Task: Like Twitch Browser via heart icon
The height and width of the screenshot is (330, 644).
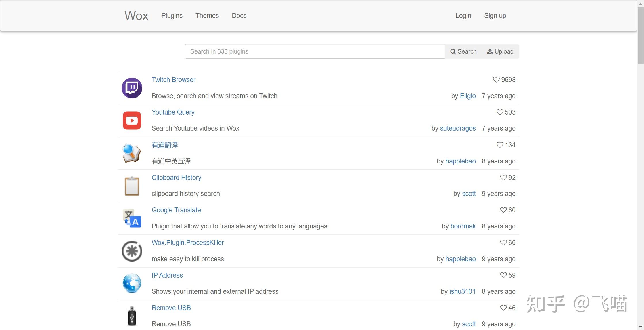Action: 496,80
